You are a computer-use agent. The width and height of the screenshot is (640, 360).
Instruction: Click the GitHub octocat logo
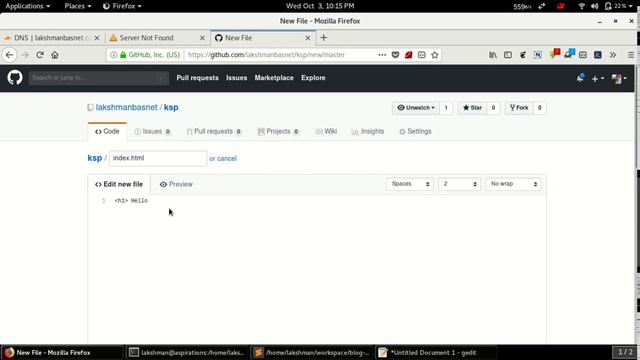click(15, 78)
